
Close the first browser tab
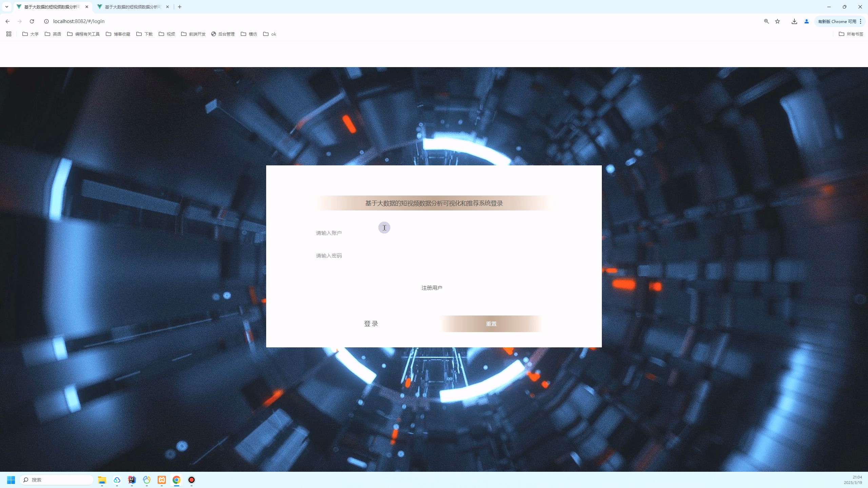coord(87,7)
